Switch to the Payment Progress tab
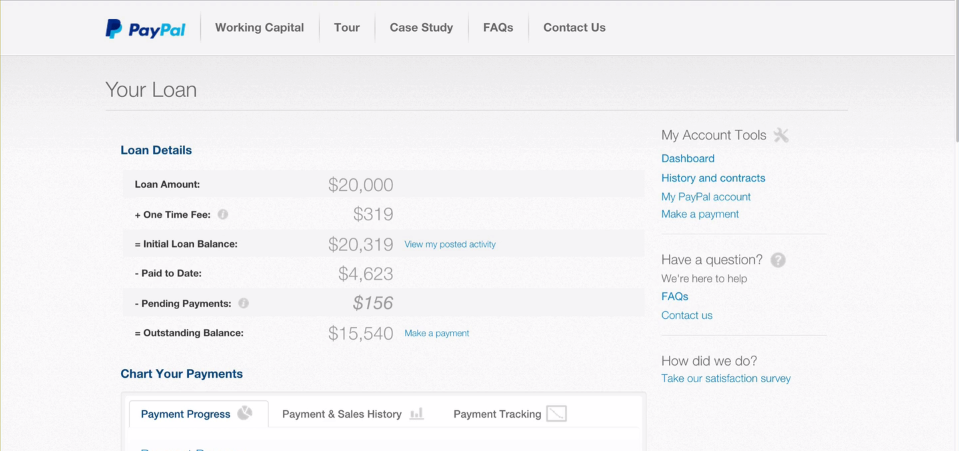 click(x=199, y=414)
